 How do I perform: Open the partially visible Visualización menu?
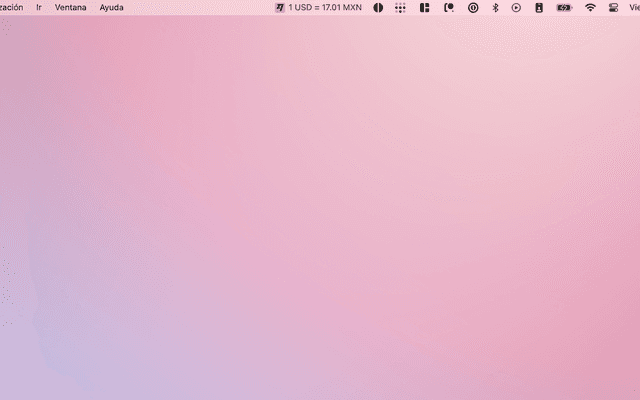point(11,7)
